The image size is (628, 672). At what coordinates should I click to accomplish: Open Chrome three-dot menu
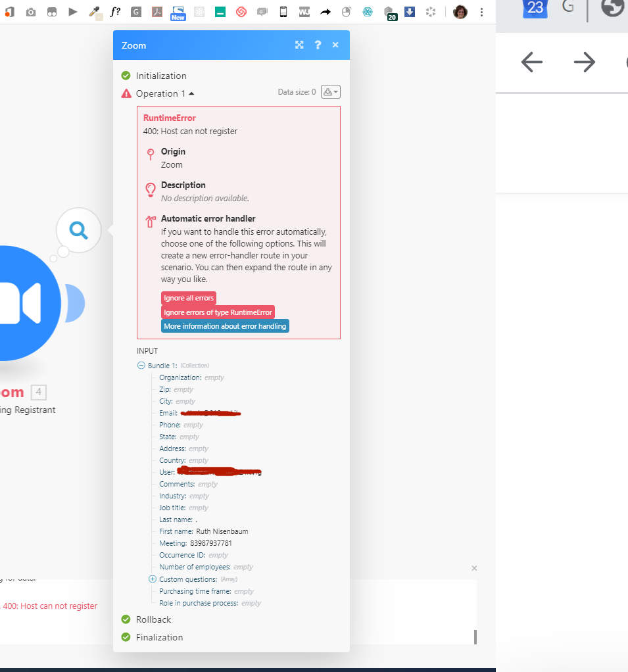(481, 12)
